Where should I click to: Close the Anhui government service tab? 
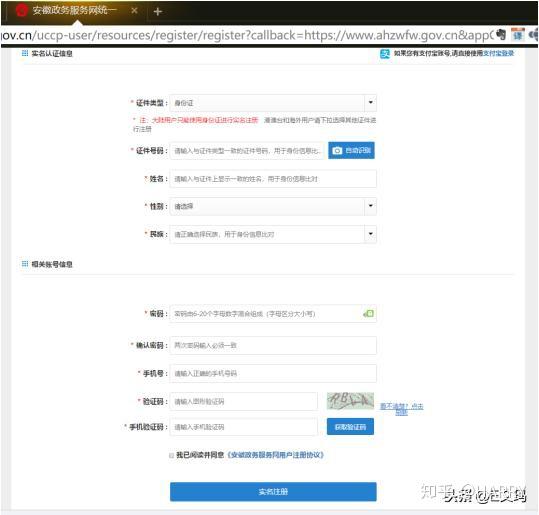134,11
